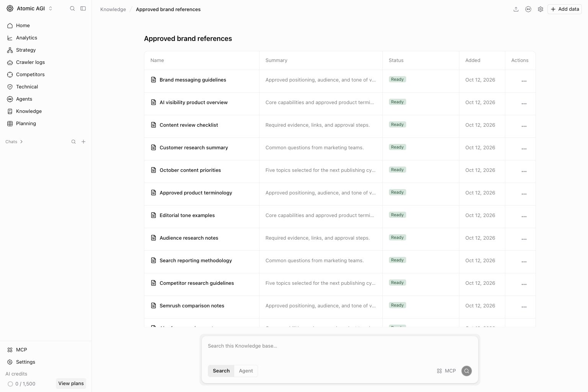Open actions menu for Search reporting methodology
This screenshot has width=588, height=392.
coord(524,262)
